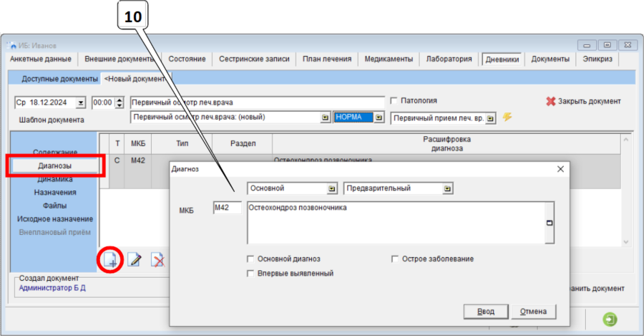Open the date picker dropdown arrow
The image size is (644, 336).
(80, 102)
